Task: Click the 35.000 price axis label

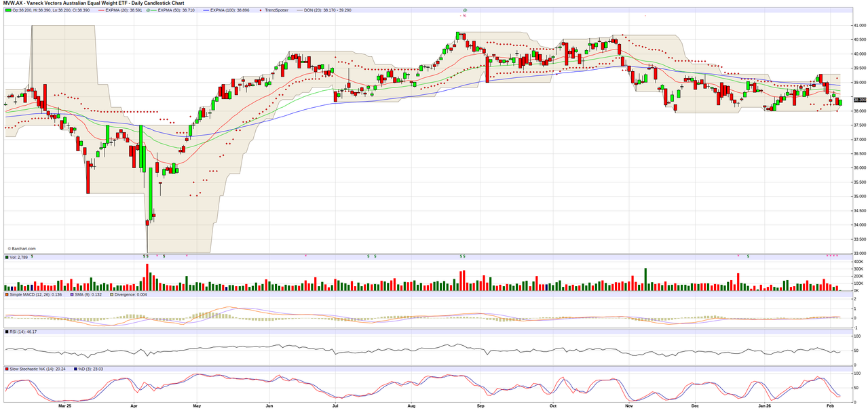Action: tap(858, 196)
